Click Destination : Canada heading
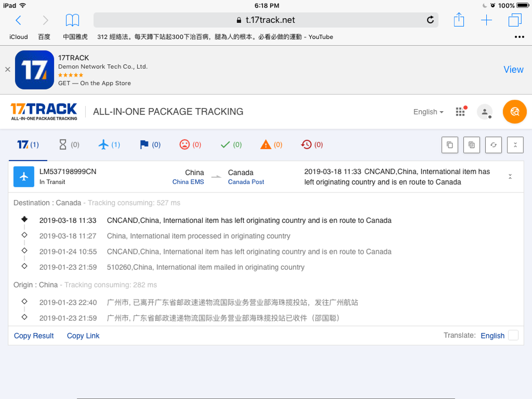Screen dimensions: 532x399 pyautogui.click(x=47, y=203)
